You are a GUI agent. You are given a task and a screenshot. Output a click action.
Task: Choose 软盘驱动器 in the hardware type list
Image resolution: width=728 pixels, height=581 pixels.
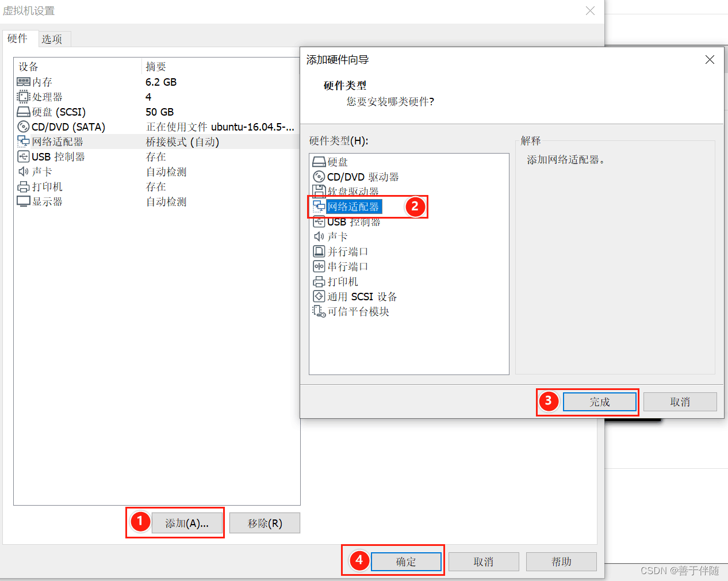pyautogui.click(x=353, y=191)
